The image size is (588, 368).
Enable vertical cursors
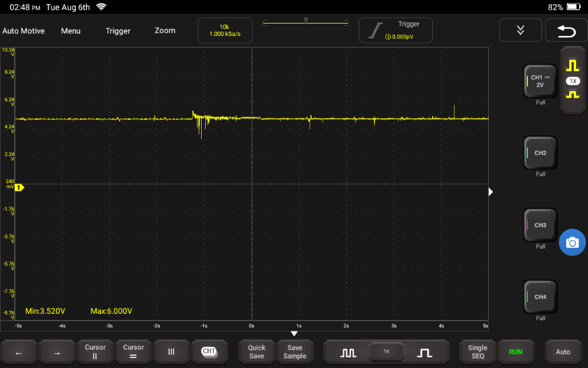click(95, 352)
